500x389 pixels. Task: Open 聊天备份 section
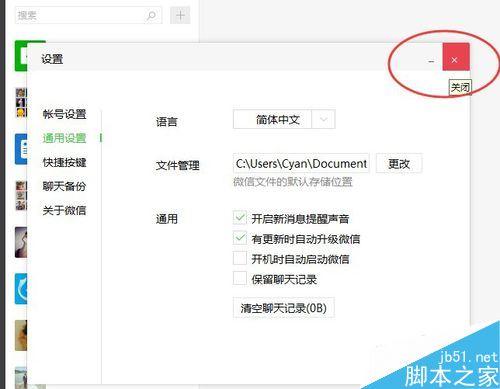tap(64, 186)
